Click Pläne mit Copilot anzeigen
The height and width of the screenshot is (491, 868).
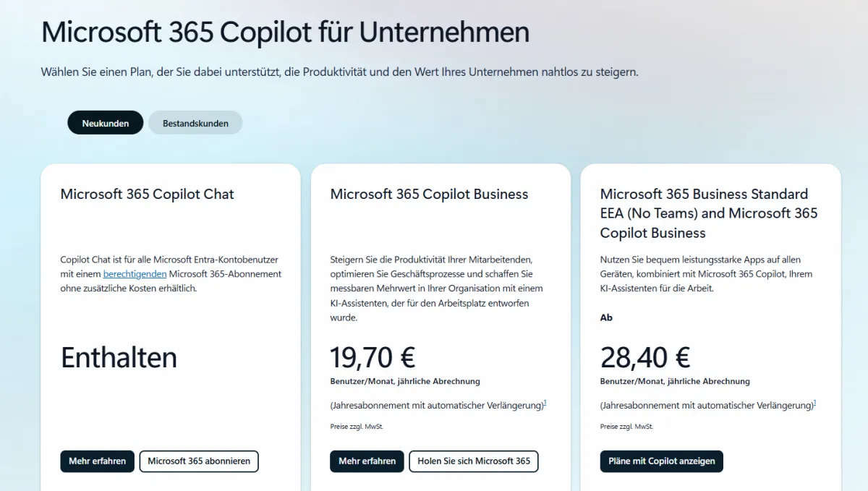tap(661, 461)
